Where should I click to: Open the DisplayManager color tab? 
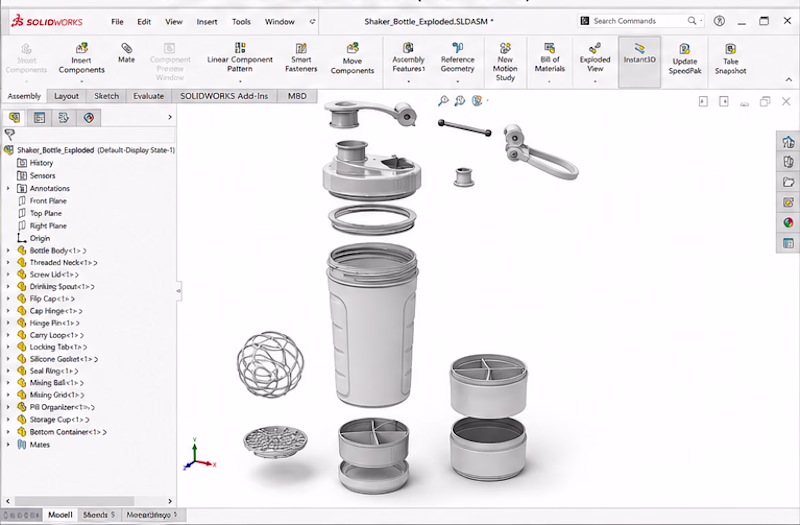[89, 118]
